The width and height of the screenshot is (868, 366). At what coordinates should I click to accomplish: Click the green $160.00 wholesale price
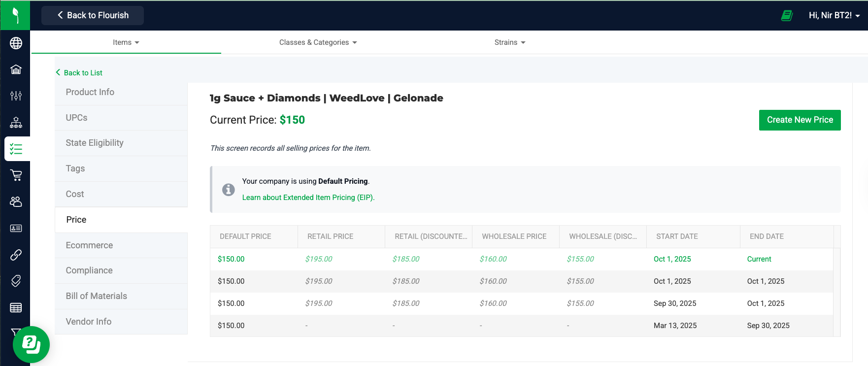pos(493,259)
